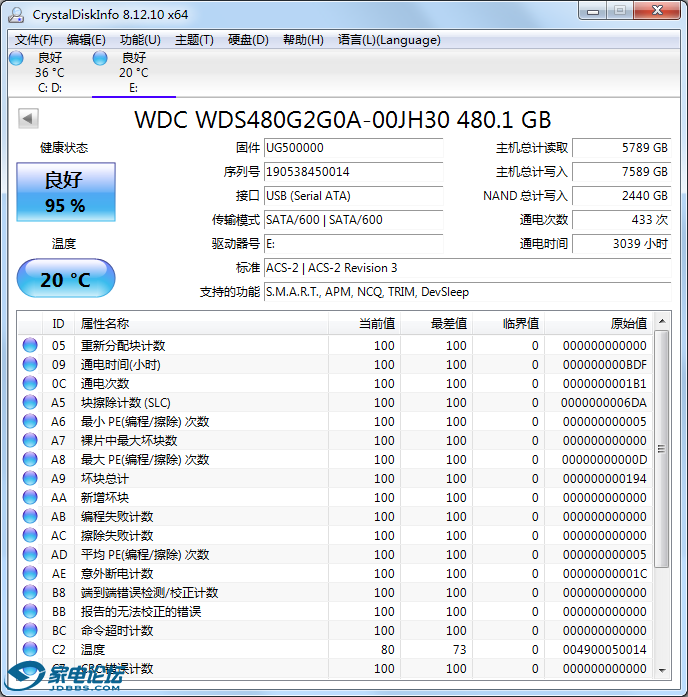Click the 良好 95 % health status button
This screenshot has height=697, width=688.
tap(66, 192)
